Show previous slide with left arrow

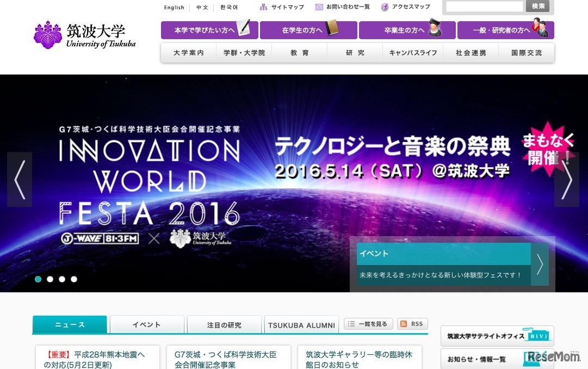pos(20,180)
